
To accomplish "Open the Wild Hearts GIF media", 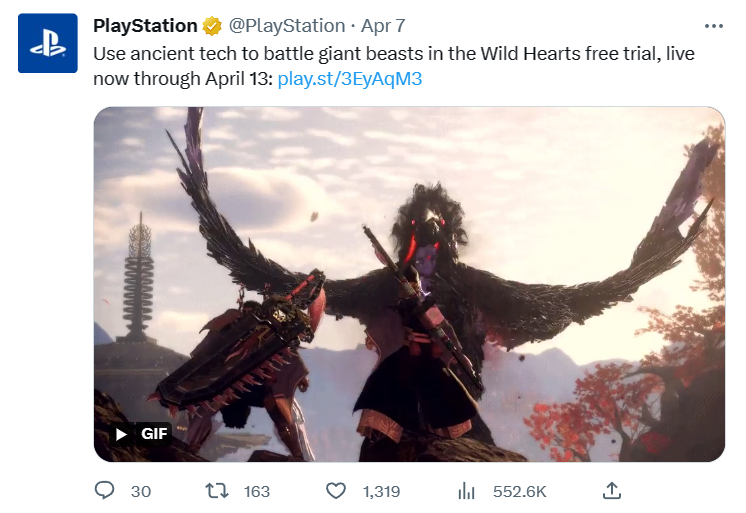I will [x=409, y=284].
